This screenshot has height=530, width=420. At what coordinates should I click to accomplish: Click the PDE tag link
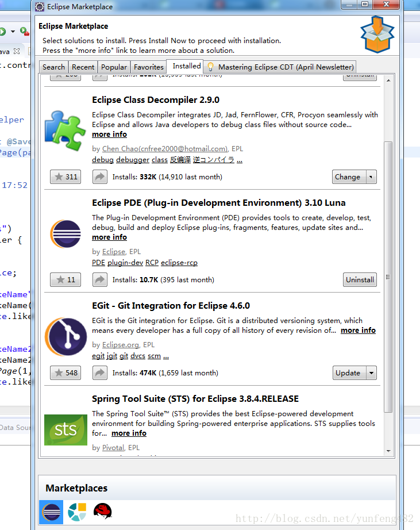pos(98,262)
